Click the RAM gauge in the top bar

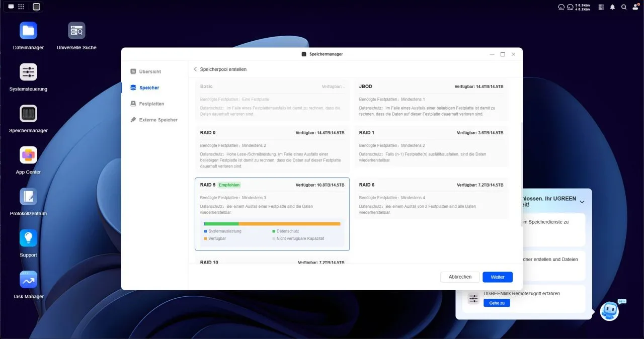pyautogui.click(x=571, y=7)
